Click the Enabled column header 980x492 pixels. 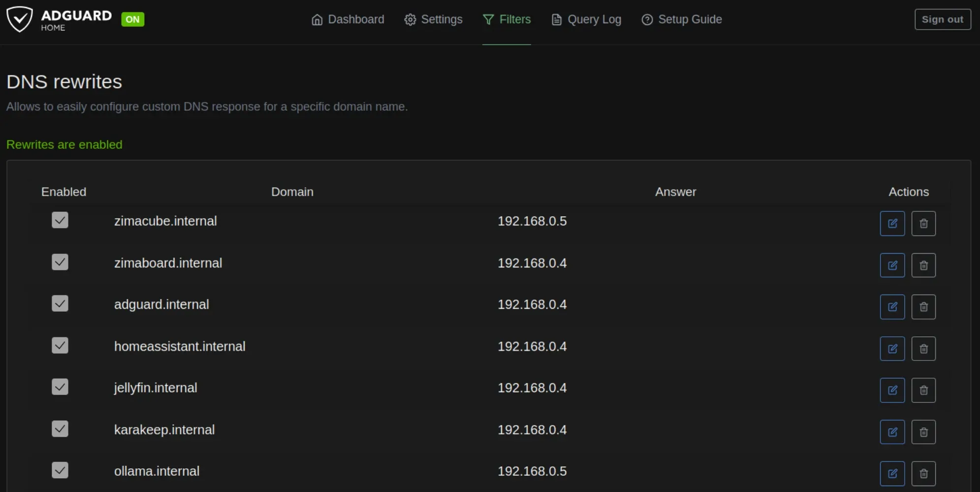[63, 192]
